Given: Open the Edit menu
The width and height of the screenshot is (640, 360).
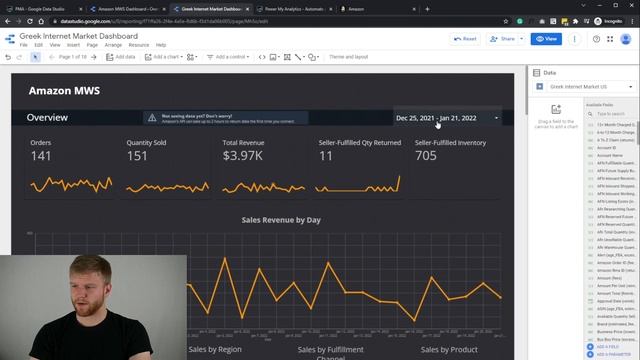Looking at the screenshot, I should [38, 45].
